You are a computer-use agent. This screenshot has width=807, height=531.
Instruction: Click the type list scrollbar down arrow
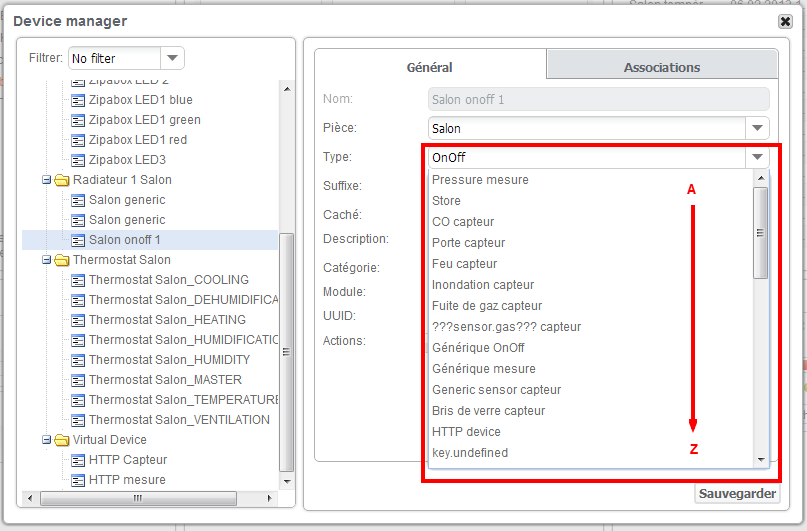[x=761, y=460]
